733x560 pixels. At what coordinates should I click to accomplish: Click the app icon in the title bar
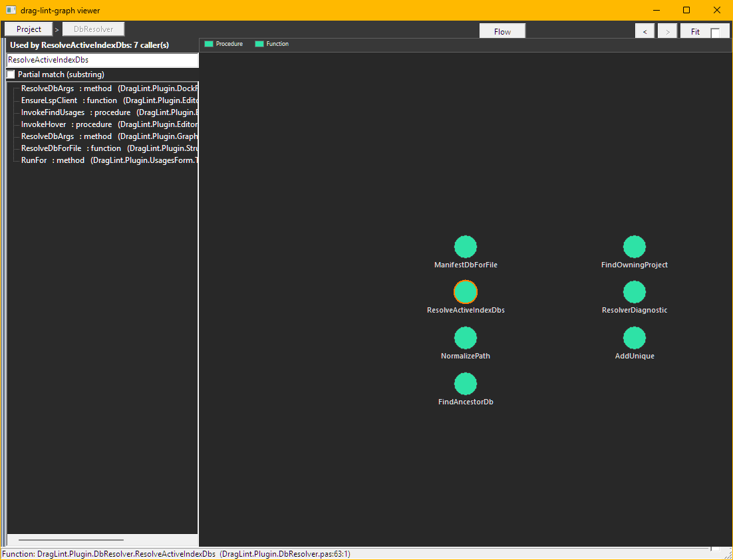pyautogui.click(x=11, y=10)
